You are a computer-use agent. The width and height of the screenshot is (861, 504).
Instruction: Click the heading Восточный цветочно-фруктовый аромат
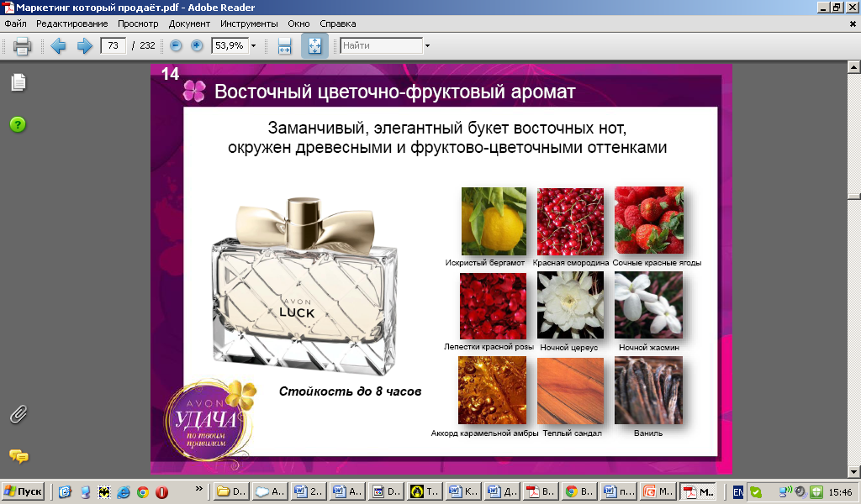[x=395, y=92]
